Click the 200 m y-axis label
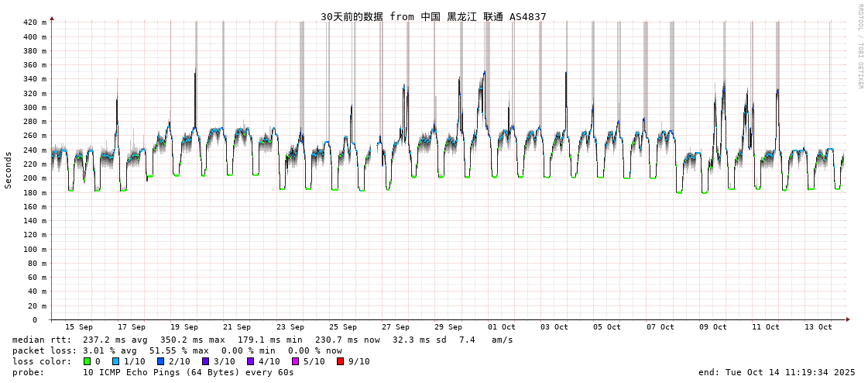 pos(34,178)
